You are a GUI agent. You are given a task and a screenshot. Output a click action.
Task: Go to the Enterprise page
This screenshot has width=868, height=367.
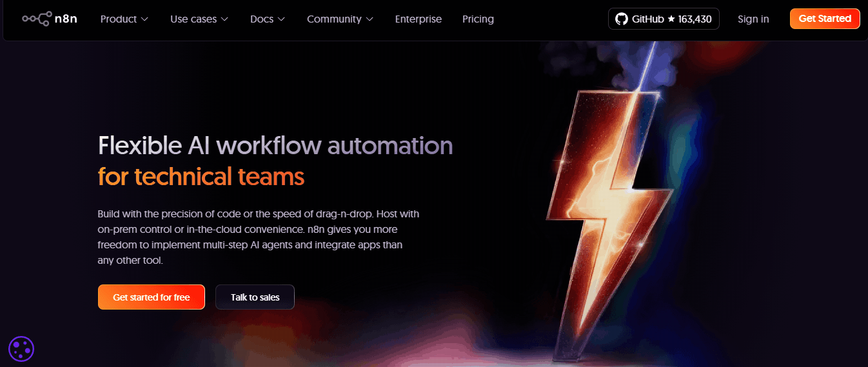click(419, 19)
